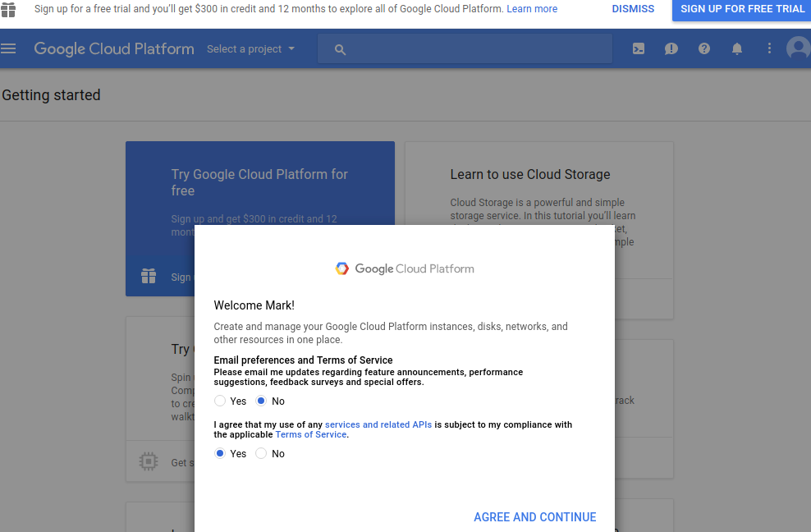Click the user account avatar
Image resolution: width=811 pixels, height=532 pixels.
tap(798, 48)
